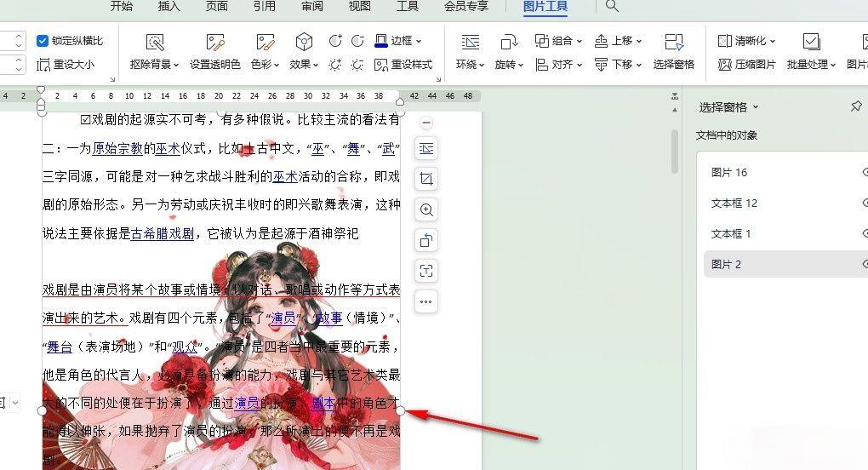Screen dimensions: 868x470
Task: Follow the 古希腊戏剧 hyperlink in the document
Action: 163,233
